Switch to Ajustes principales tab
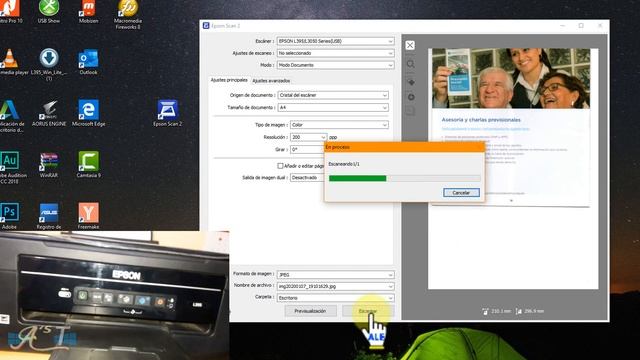Screen dimensions: 640x360 (x=229, y=80)
